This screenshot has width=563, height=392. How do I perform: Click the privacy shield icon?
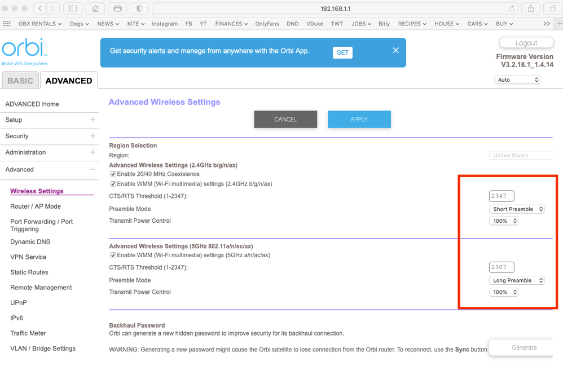(x=139, y=8)
